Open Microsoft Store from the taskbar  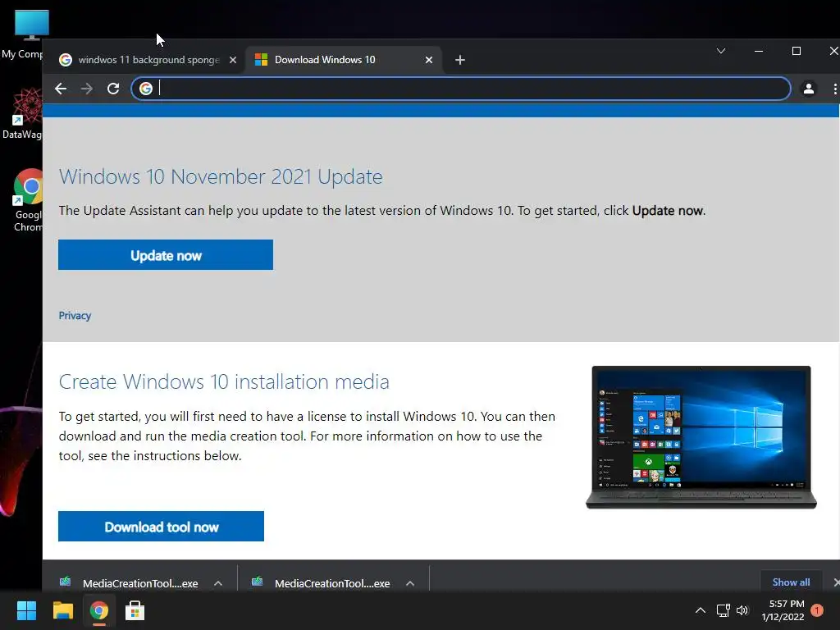pyautogui.click(x=135, y=610)
